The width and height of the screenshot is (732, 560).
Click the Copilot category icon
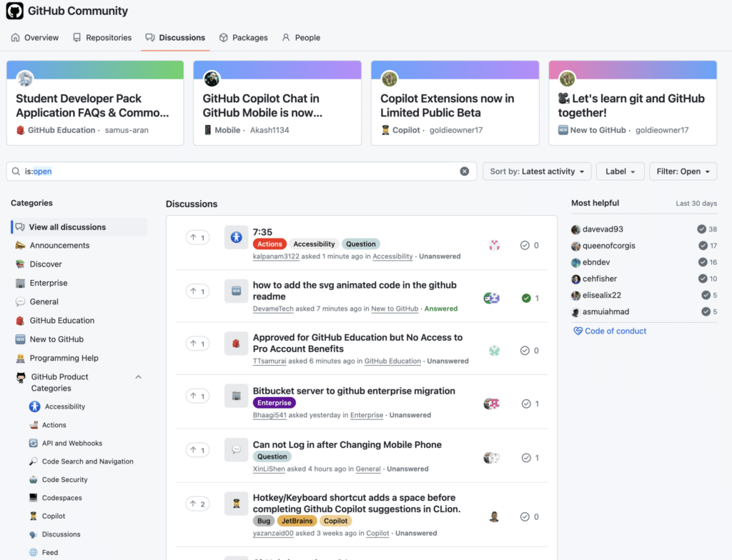tap(34, 515)
